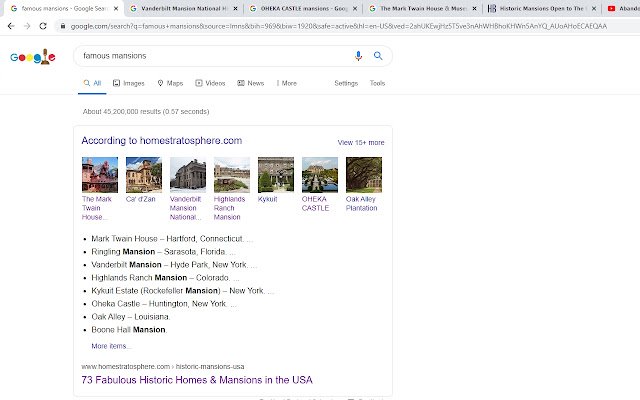Open the Maps search tab
640x400 pixels.
[170, 83]
